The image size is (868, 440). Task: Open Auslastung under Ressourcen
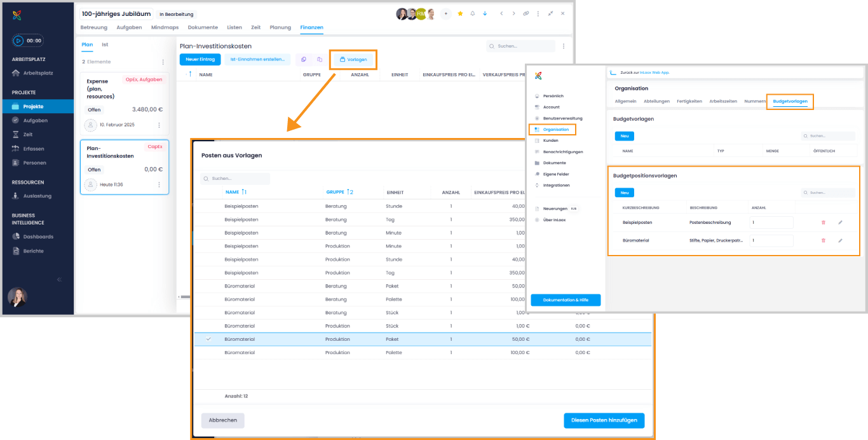click(x=37, y=196)
